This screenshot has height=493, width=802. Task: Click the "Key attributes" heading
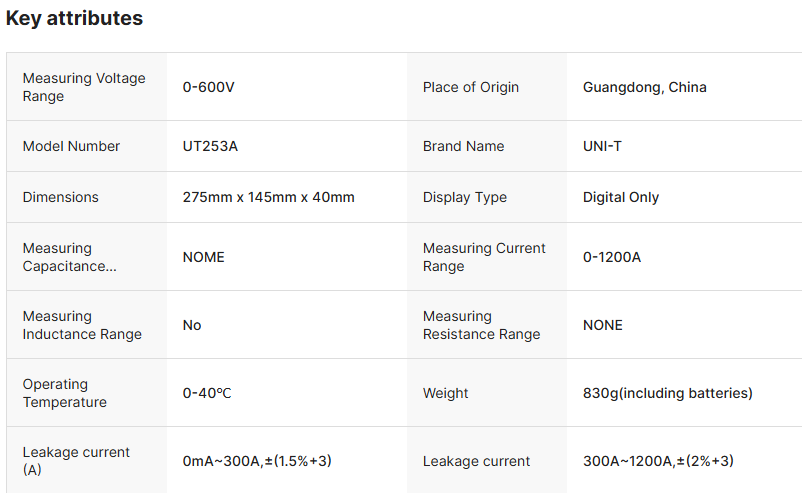point(75,18)
